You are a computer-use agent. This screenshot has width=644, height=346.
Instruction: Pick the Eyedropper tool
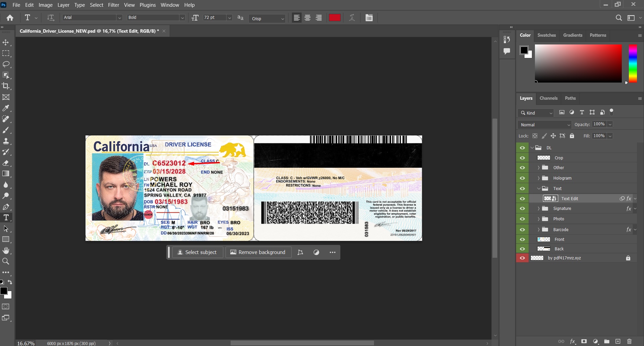6,108
